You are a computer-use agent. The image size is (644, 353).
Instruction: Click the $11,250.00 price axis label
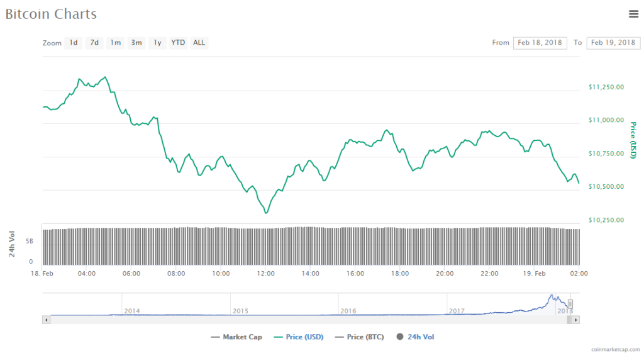[x=606, y=87]
